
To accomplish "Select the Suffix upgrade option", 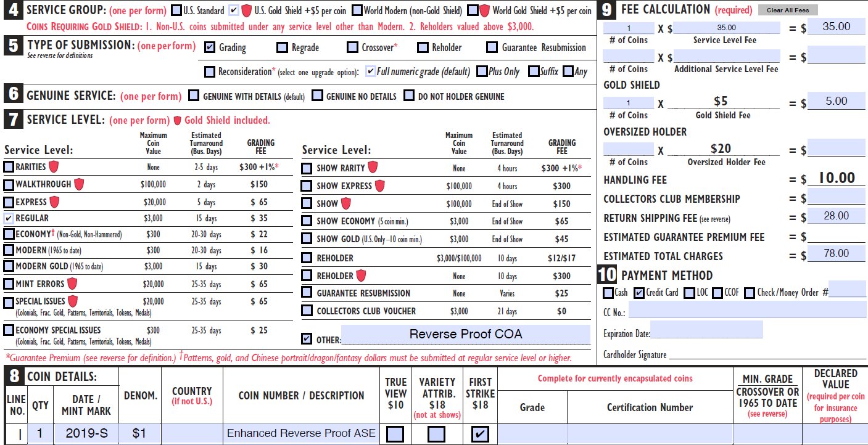I will 534,71.
